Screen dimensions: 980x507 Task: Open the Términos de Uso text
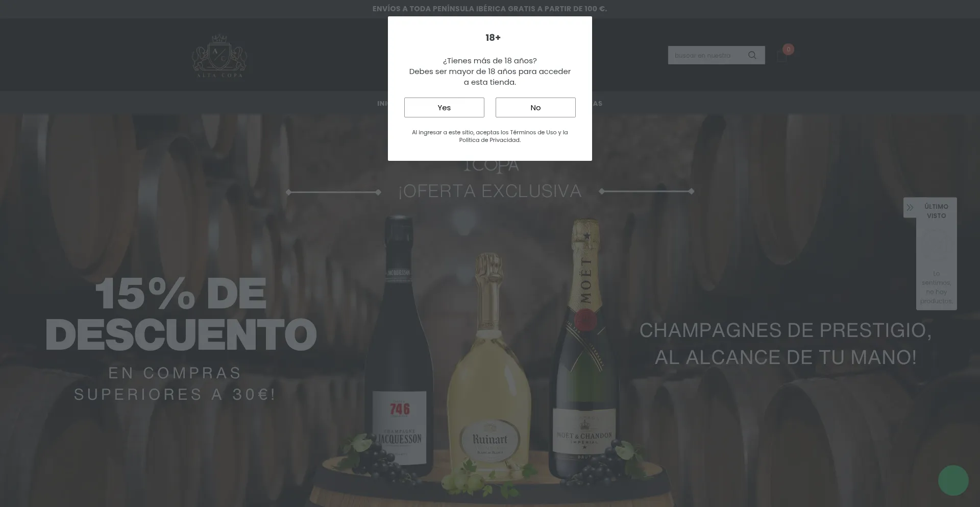click(x=533, y=132)
